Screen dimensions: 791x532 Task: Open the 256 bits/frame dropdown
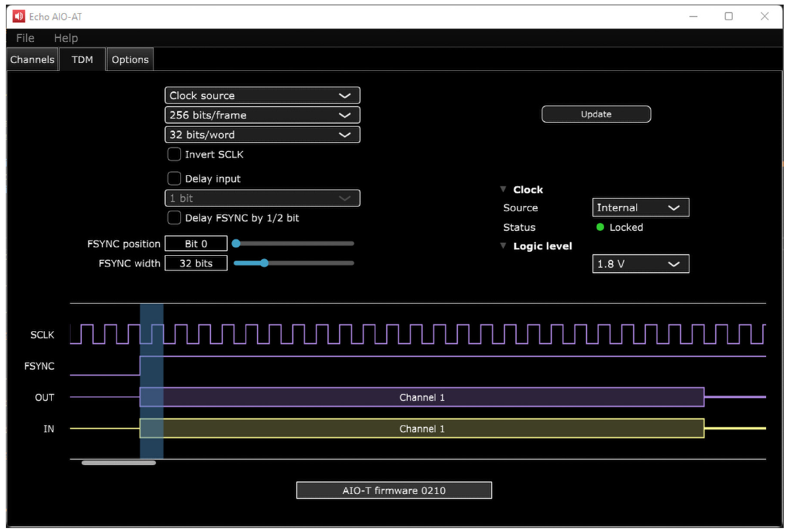262,115
